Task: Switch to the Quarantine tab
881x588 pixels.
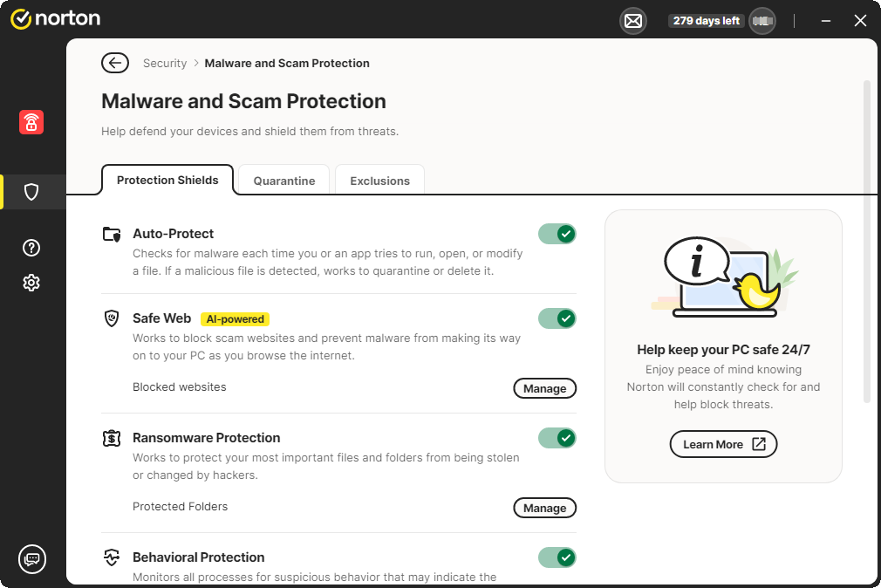Action: (x=283, y=181)
